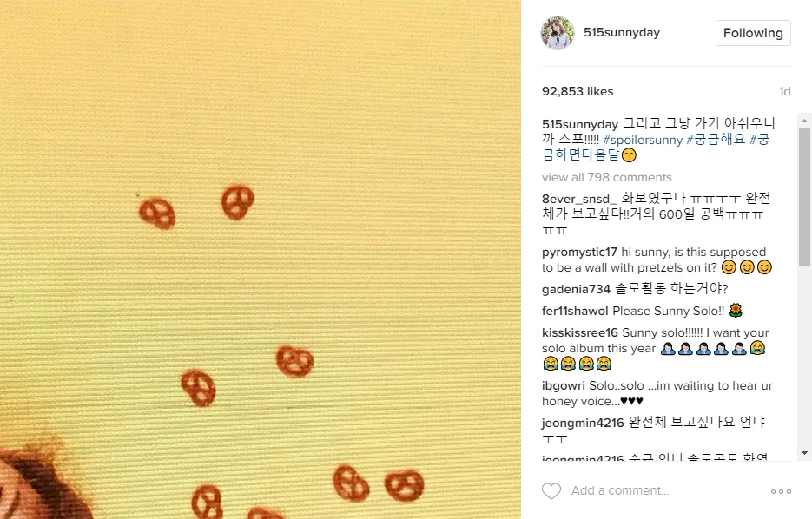This screenshot has height=519, width=812.
Task: Open 515sunnyday profile picture avatar
Action: point(558,33)
